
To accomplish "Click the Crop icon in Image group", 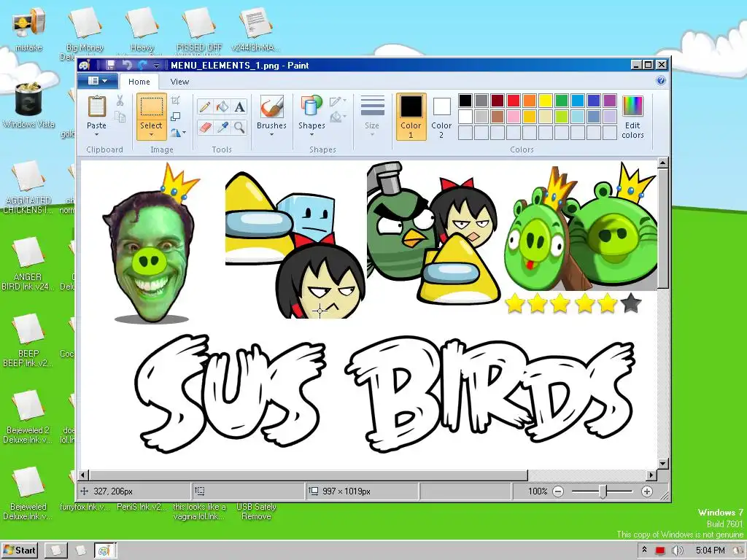I will pyautogui.click(x=175, y=100).
